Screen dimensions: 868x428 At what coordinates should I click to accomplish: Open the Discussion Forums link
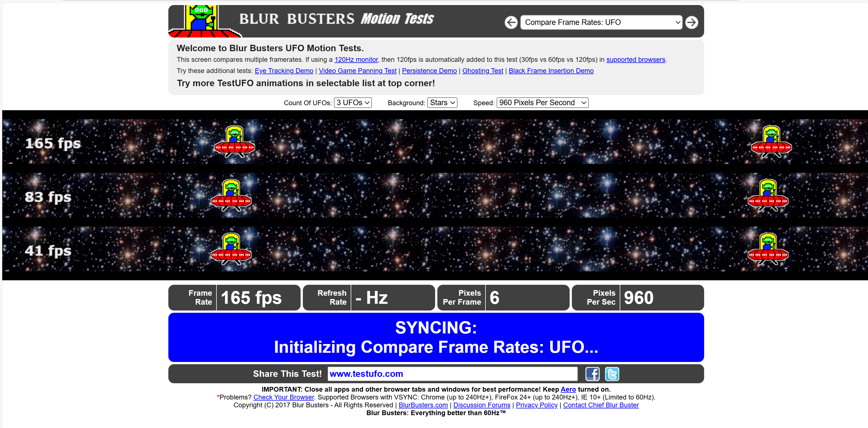[x=482, y=405]
